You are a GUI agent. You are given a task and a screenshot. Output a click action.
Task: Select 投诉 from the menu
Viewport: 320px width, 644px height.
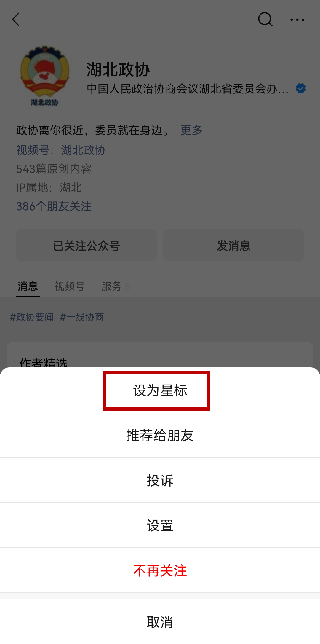coord(160,480)
